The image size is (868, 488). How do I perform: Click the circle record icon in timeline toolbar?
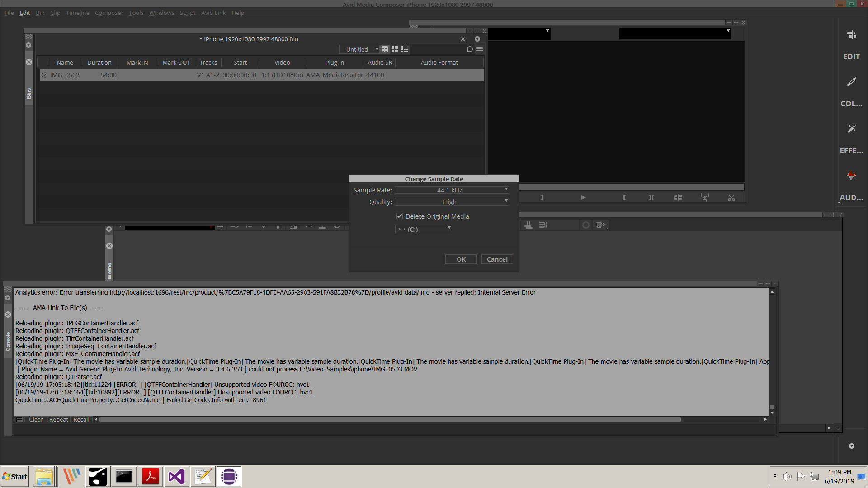point(585,225)
